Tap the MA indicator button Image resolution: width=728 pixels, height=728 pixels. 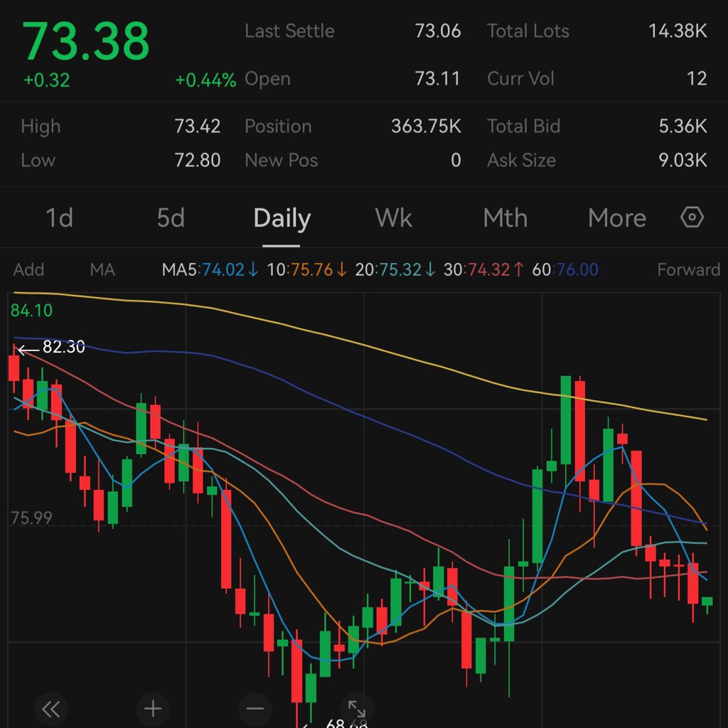coord(102,269)
